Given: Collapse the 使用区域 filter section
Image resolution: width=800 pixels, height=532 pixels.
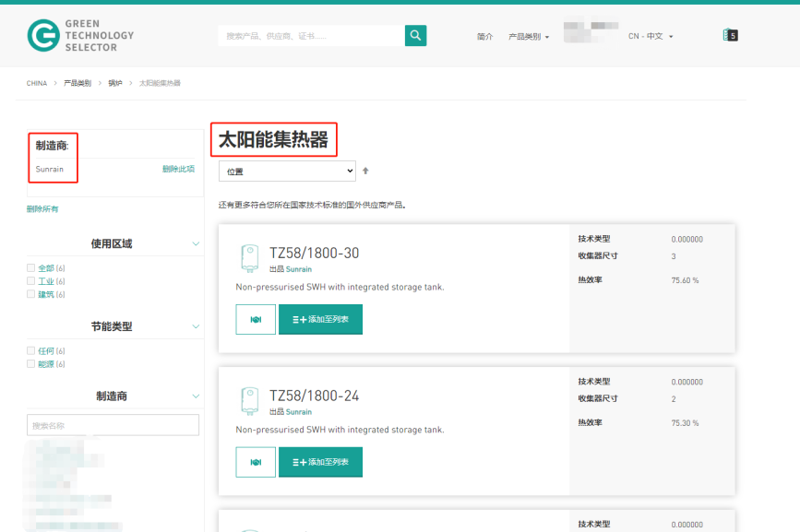Looking at the screenshot, I should click(x=196, y=243).
